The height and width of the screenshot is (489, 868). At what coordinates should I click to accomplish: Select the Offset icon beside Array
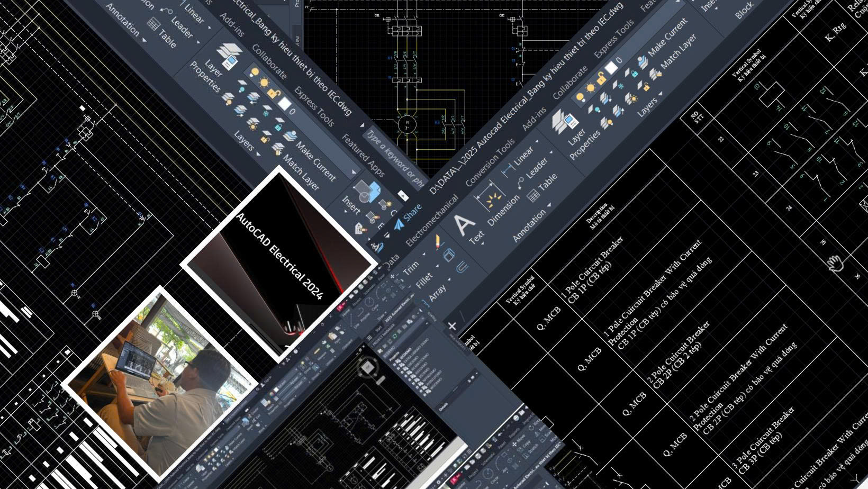tap(462, 267)
